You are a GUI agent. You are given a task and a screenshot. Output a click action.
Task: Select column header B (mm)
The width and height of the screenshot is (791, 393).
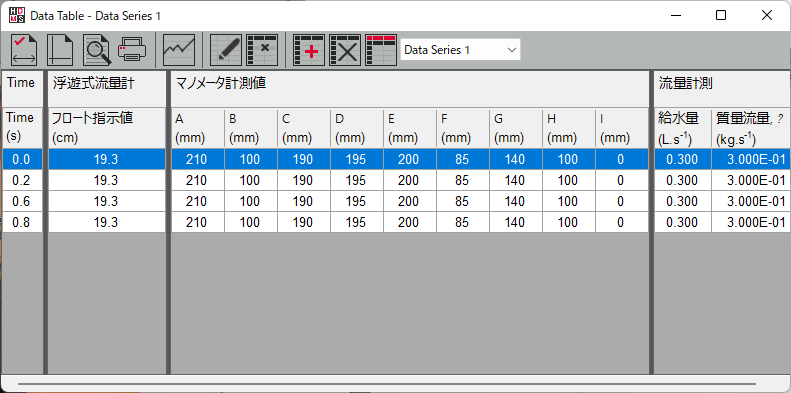pos(251,128)
